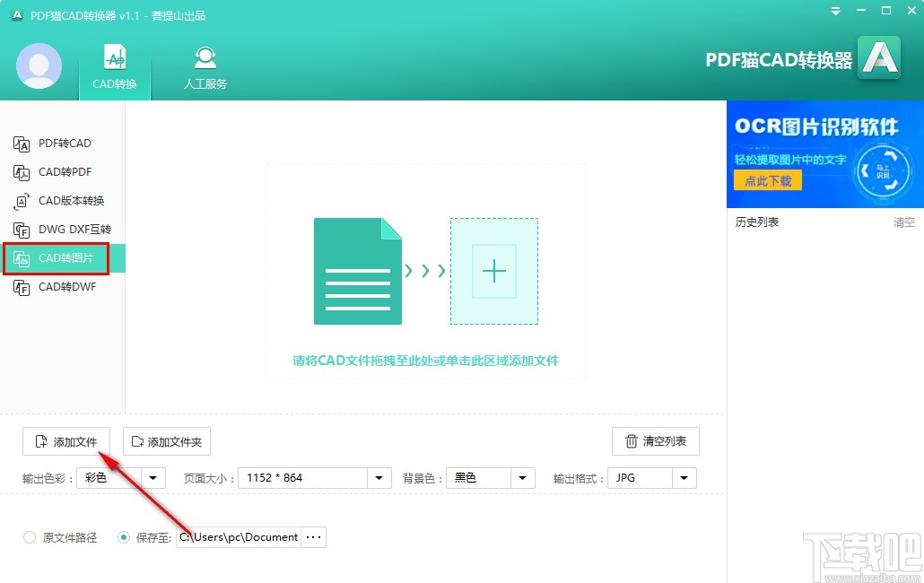
Task: Select PDF转CAD in sidebar
Action: [x=63, y=144]
